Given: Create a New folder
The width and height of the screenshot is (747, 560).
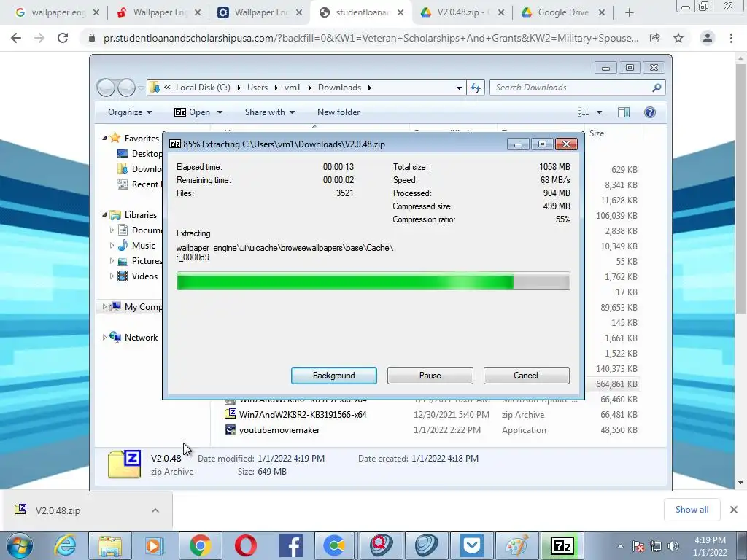Looking at the screenshot, I should [338, 112].
